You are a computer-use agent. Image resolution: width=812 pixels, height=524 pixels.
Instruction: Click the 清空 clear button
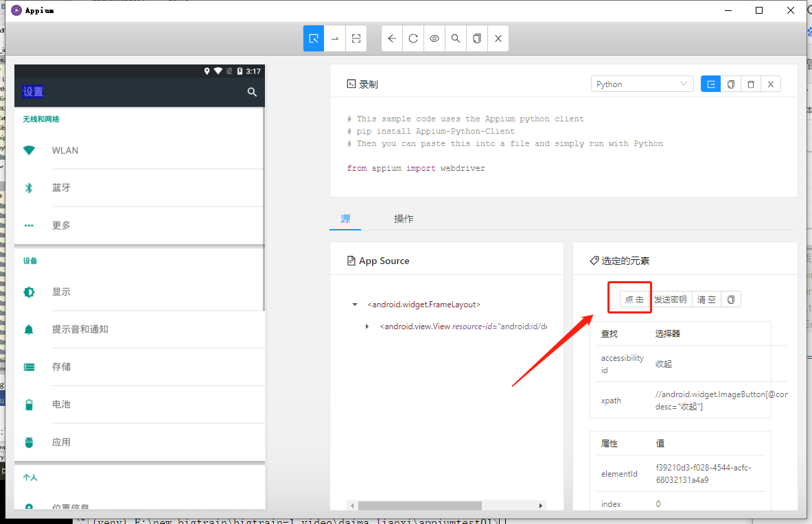tap(706, 300)
